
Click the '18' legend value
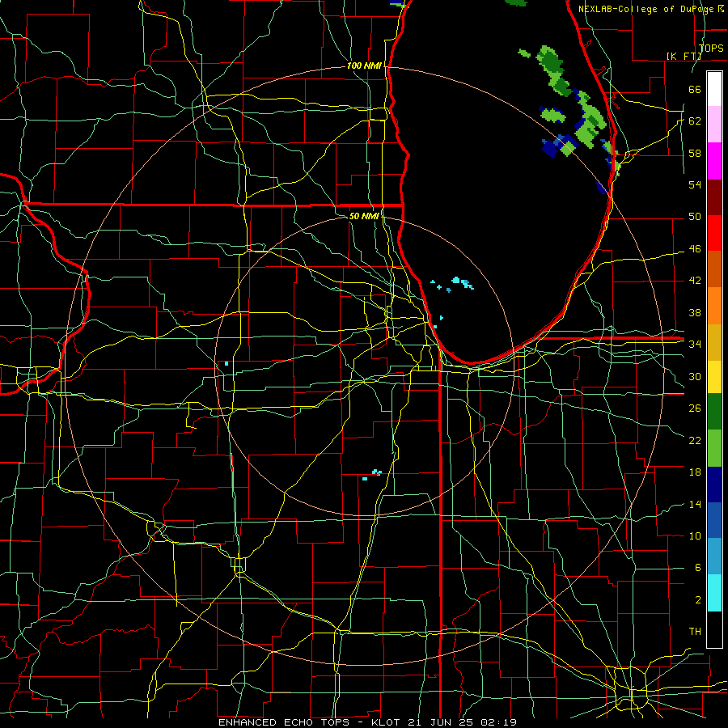point(695,472)
